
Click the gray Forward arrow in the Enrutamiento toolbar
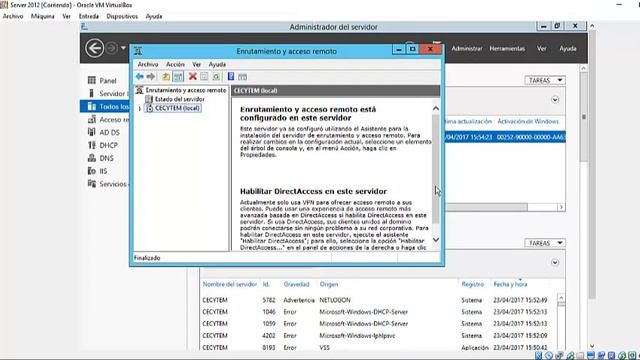click(x=151, y=77)
